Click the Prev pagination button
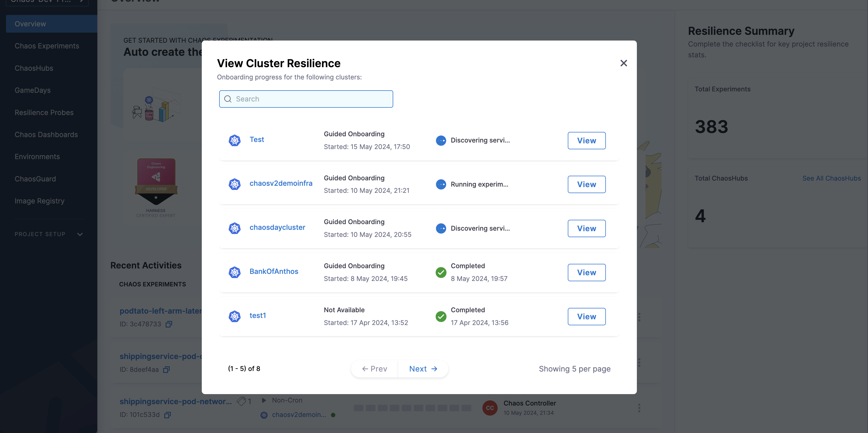The width and height of the screenshot is (868, 433). coord(374,369)
